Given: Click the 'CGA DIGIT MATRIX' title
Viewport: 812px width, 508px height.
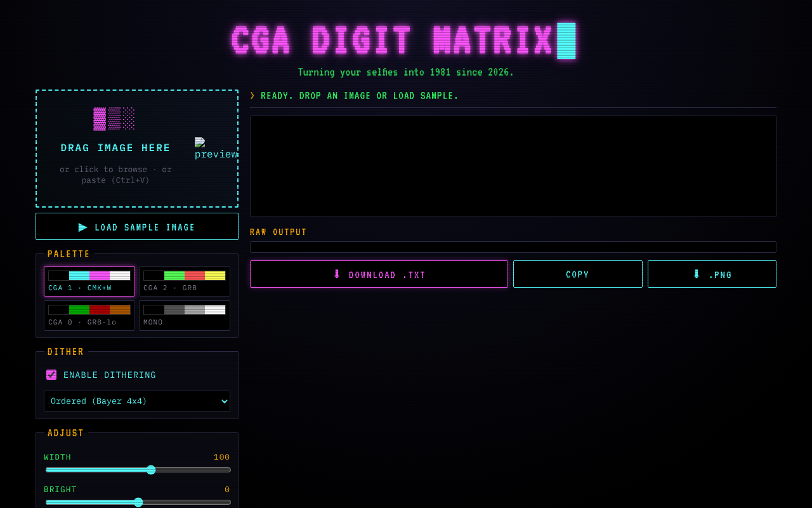Looking at the screenshot, I should pos(393,41).
